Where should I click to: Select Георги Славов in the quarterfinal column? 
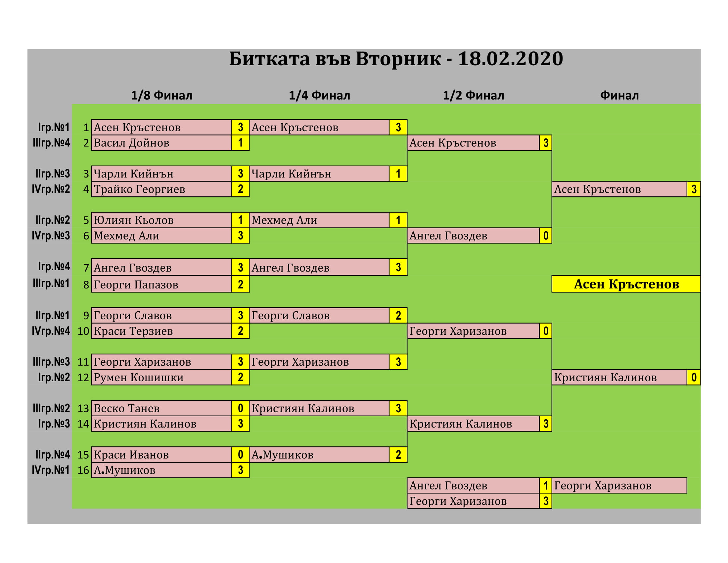click(319, 316)
